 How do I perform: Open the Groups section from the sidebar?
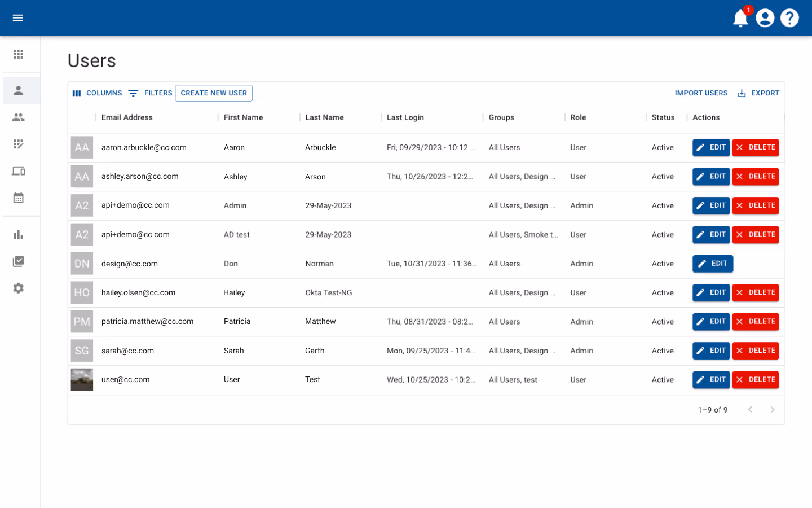(x=18, y=117)
